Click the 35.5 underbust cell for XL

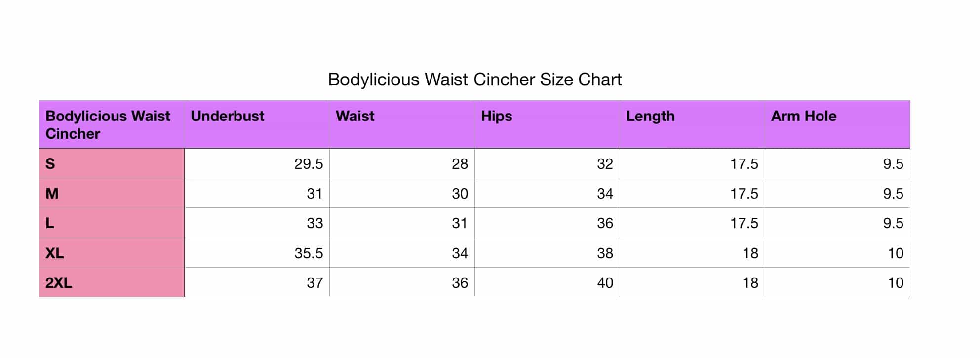257,253
